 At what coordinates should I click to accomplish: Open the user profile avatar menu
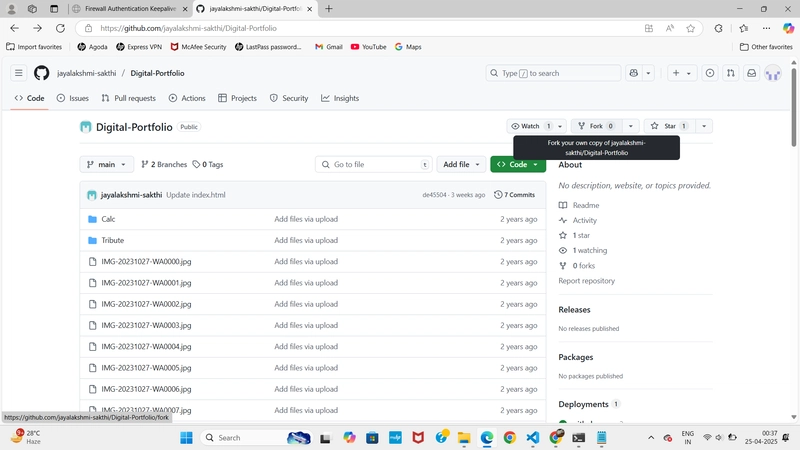[773, 73]
